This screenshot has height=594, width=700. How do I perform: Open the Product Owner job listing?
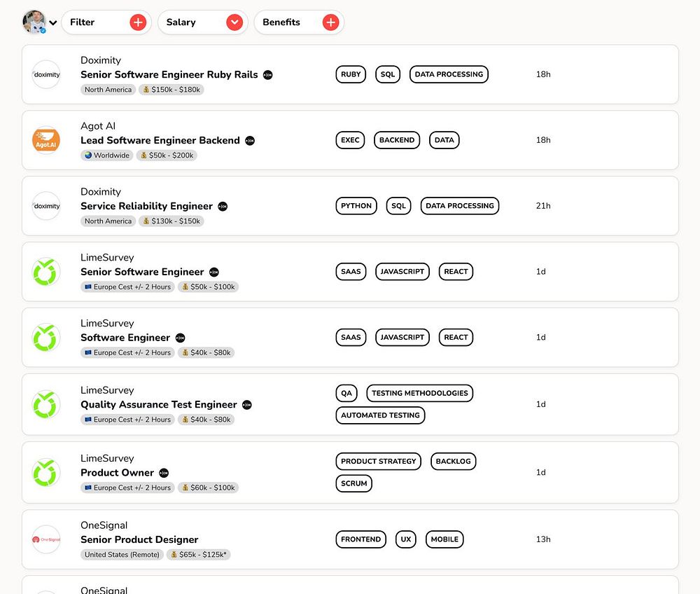pos(117,473)
